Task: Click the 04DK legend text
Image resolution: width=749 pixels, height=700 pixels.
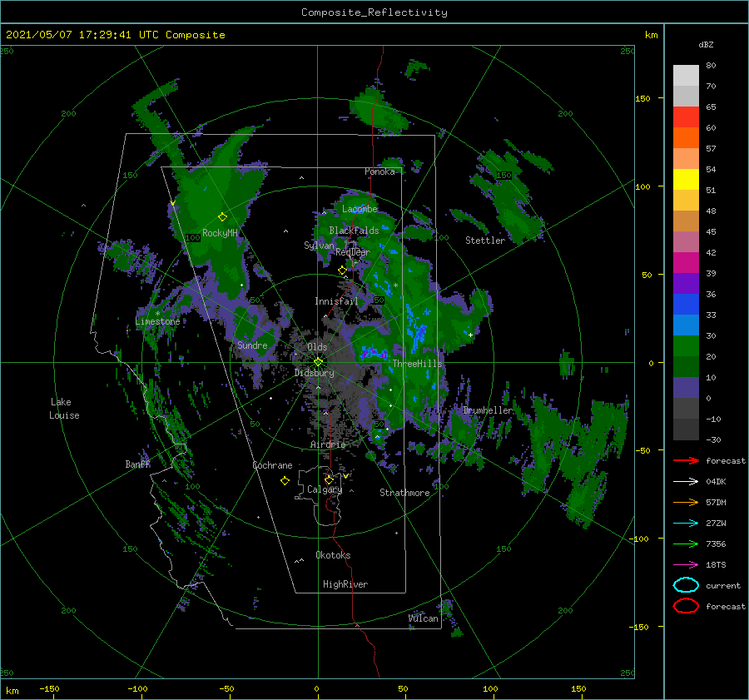Action: (716, 482)
